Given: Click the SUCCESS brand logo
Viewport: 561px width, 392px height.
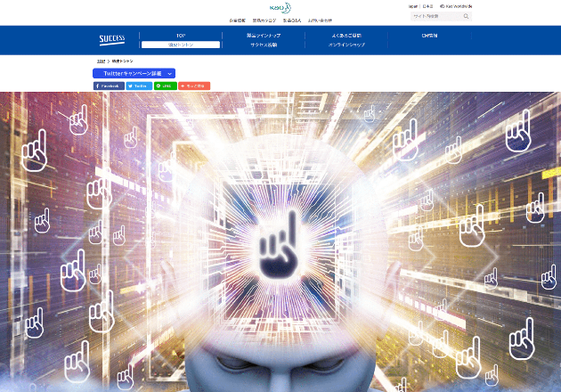Looking at the screenshot, I should tap(112, 39).
